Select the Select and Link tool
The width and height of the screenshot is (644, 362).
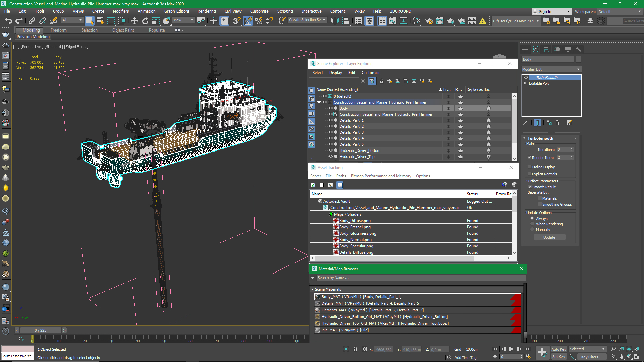coord(32,21)
